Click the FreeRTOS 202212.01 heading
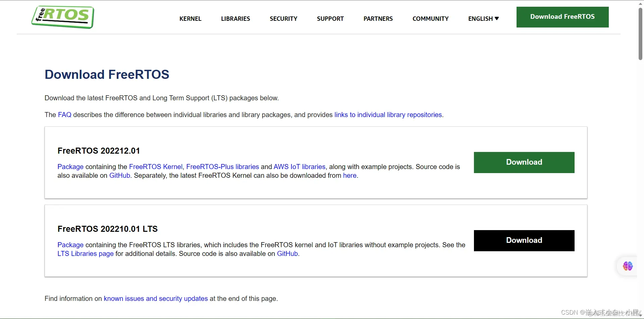 coord(99,151)
